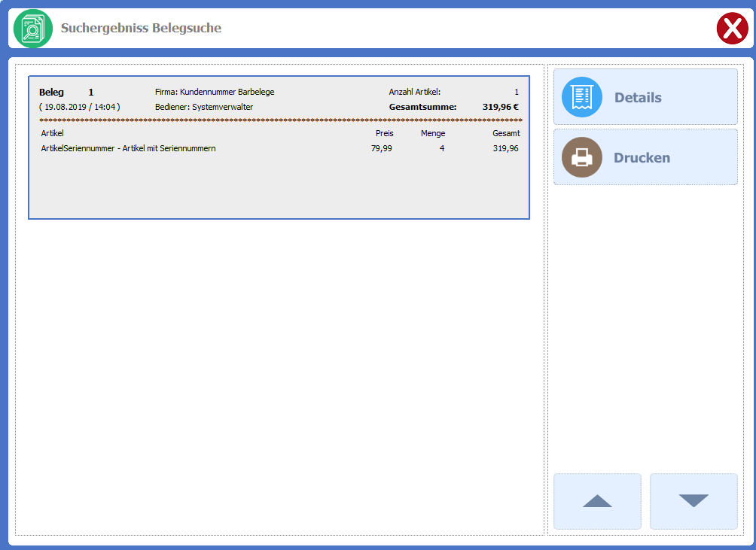Close the Belegsuche results window
The height and width of the screenshot is (550, 756).
tap(731, 29)
